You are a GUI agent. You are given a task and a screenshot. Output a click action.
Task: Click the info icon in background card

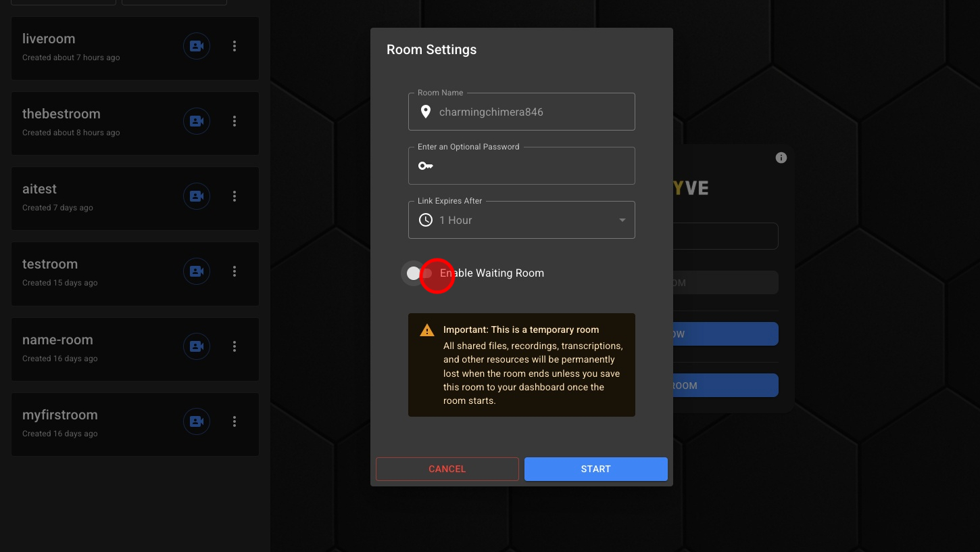pyautogui.click(x=781, y=158)
